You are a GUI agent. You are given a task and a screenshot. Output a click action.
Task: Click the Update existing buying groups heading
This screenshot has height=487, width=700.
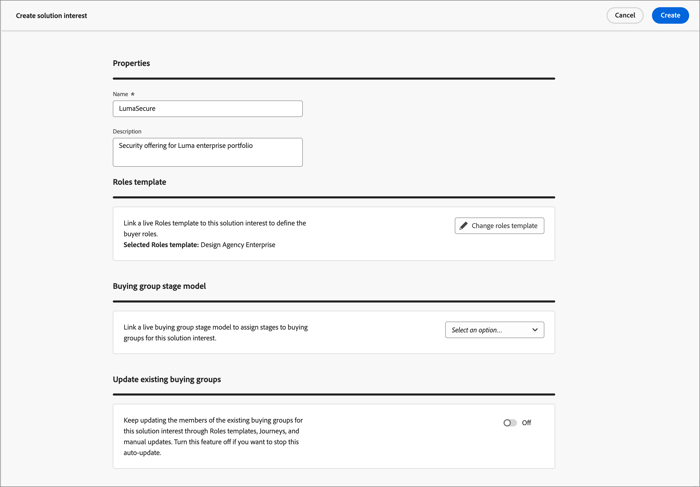tap(167, 379)
